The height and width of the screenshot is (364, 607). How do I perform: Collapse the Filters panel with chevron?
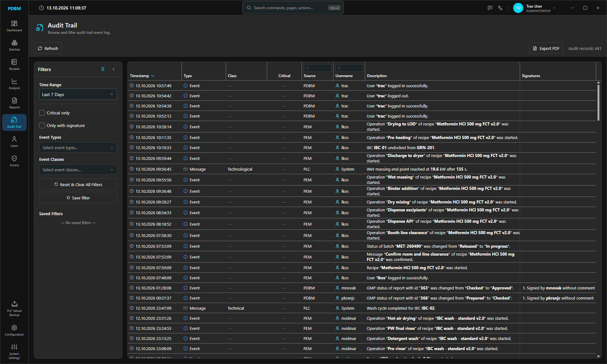tap(113, 69)
